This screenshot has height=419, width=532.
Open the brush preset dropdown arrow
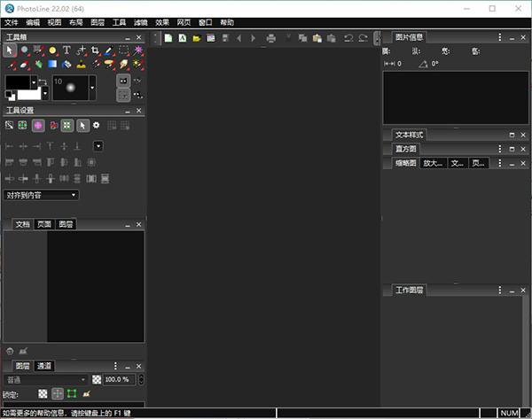pos(92,88)
